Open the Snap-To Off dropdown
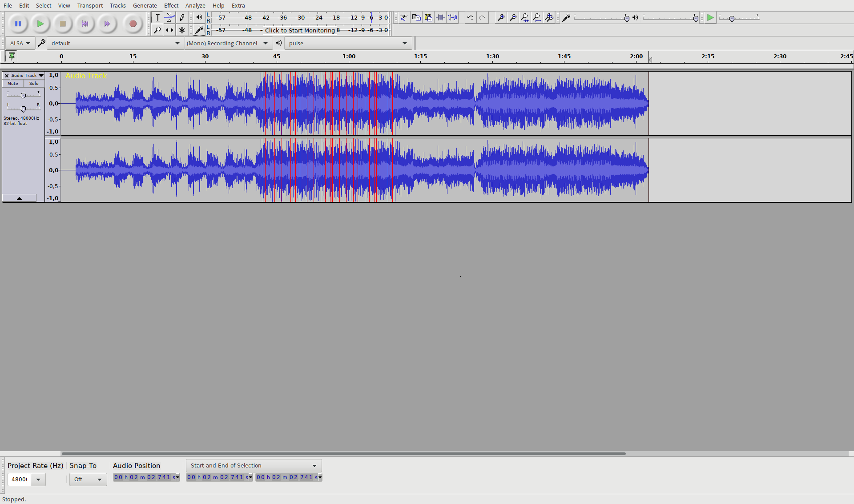854x504 pixels. coord(88,480)
